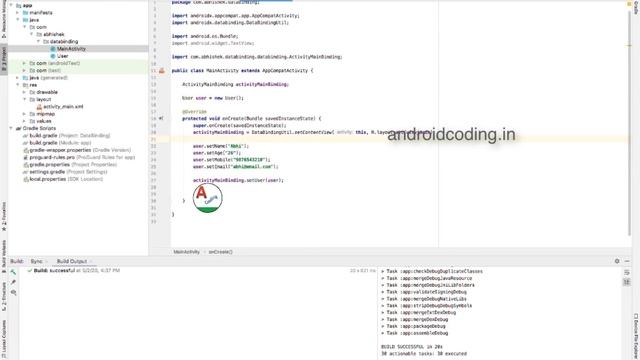
Task: Click MainActivity in the breadcrumb bar
Action: 187,252
